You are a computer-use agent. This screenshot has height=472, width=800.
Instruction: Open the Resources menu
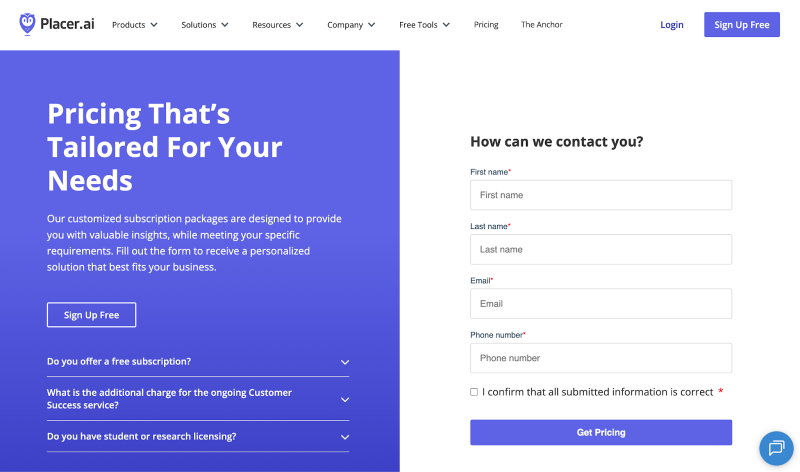point(278,25)
